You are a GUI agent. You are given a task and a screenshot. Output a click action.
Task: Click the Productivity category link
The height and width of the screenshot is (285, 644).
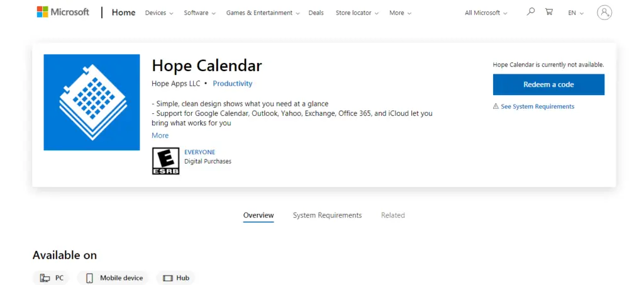(x=233, y=84)
